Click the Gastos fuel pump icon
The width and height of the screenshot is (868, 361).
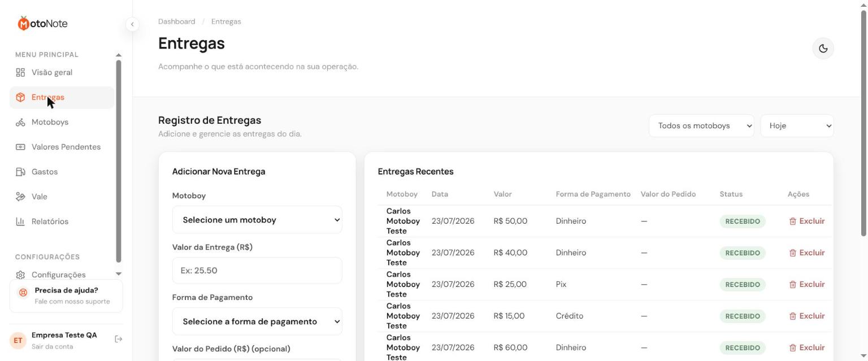click(x=20, y=172)
